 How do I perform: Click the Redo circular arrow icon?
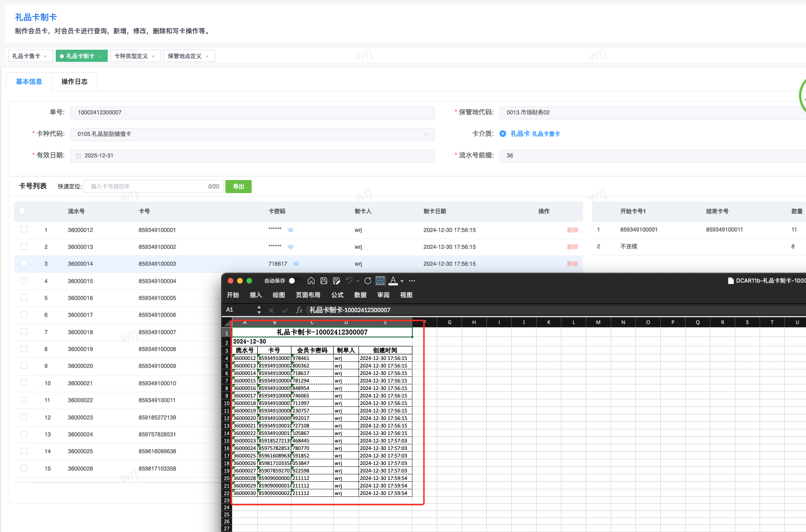pyautogui.click(x=368, y=281)
